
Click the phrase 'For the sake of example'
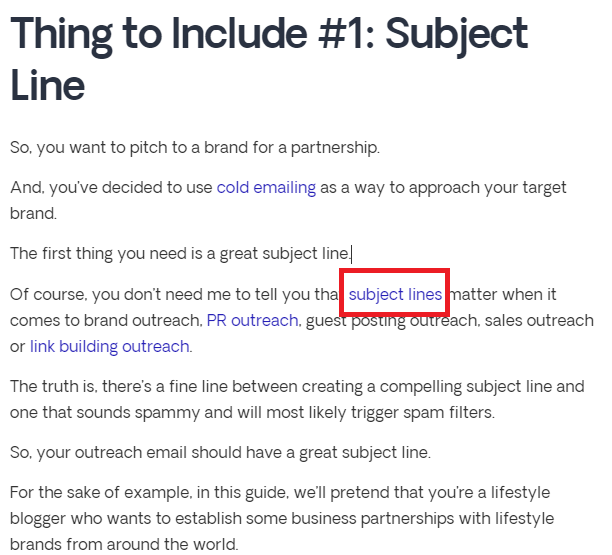[101, 493]
